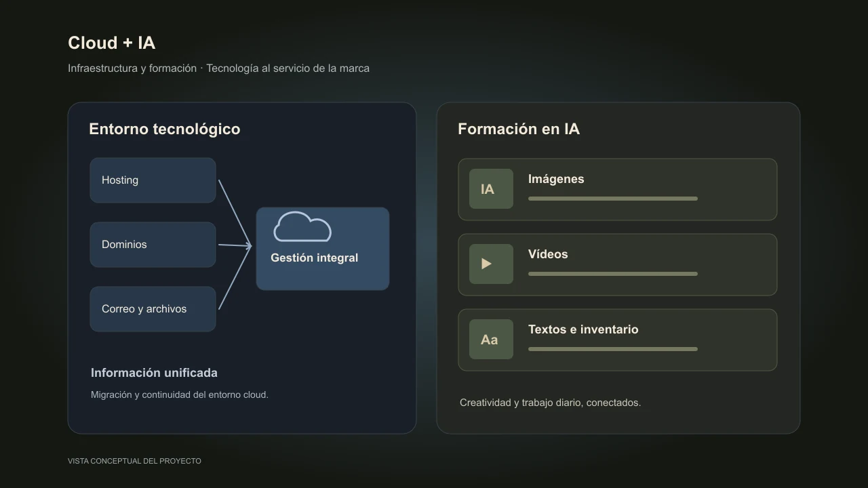Click the progress bar under Textos e inventario

613,349
